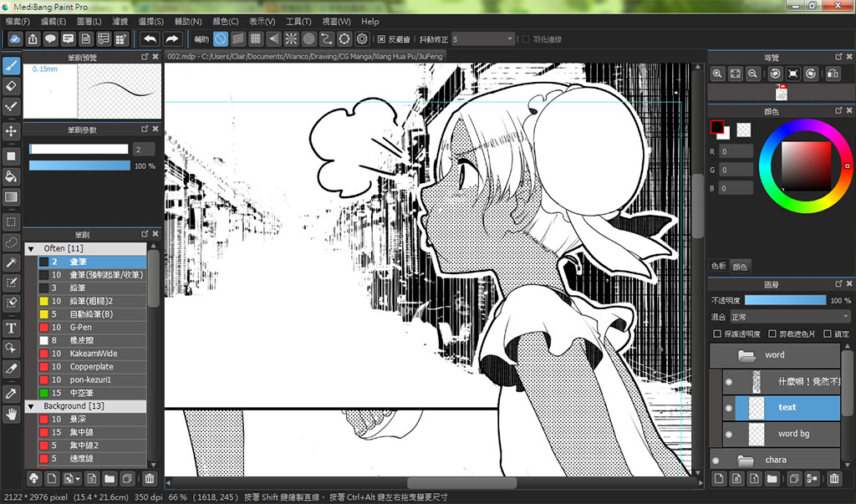Select the Eraser tool

pos(12,86)
